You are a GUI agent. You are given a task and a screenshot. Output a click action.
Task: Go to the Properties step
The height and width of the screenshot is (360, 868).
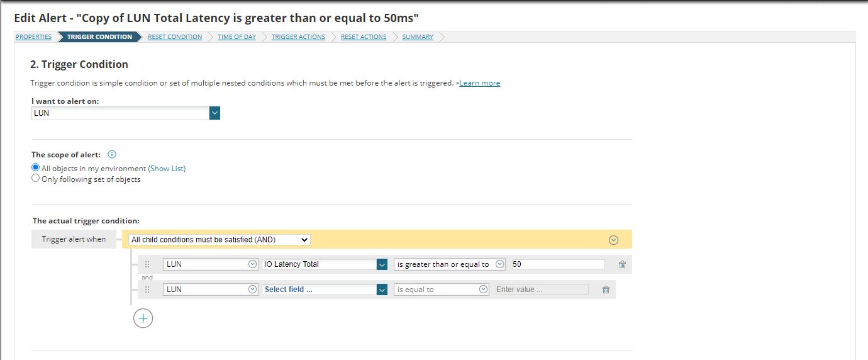point(33,37)
